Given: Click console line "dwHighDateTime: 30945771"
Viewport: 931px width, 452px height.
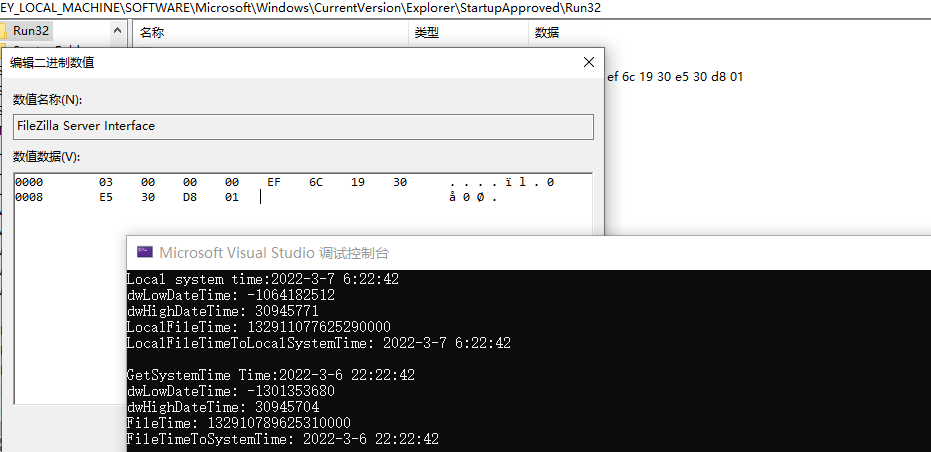Looking at the screenshot, I should tap(223, 311).
